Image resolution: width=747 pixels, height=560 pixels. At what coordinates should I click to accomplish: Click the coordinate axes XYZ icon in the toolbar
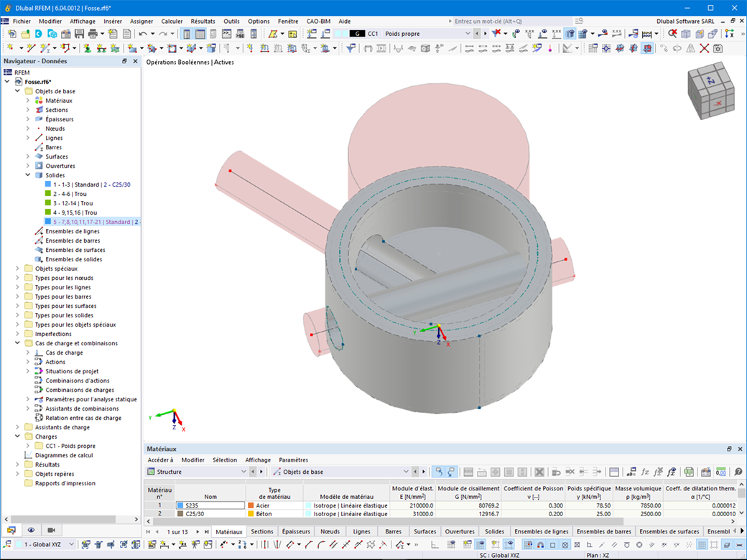(729, 34)
